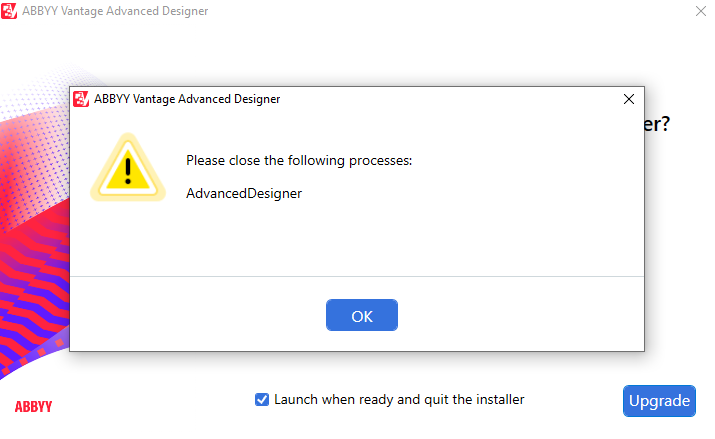Click the ABBYY icon in the dialog title bar
Screen dimensions: 715x439
(81, 99)
